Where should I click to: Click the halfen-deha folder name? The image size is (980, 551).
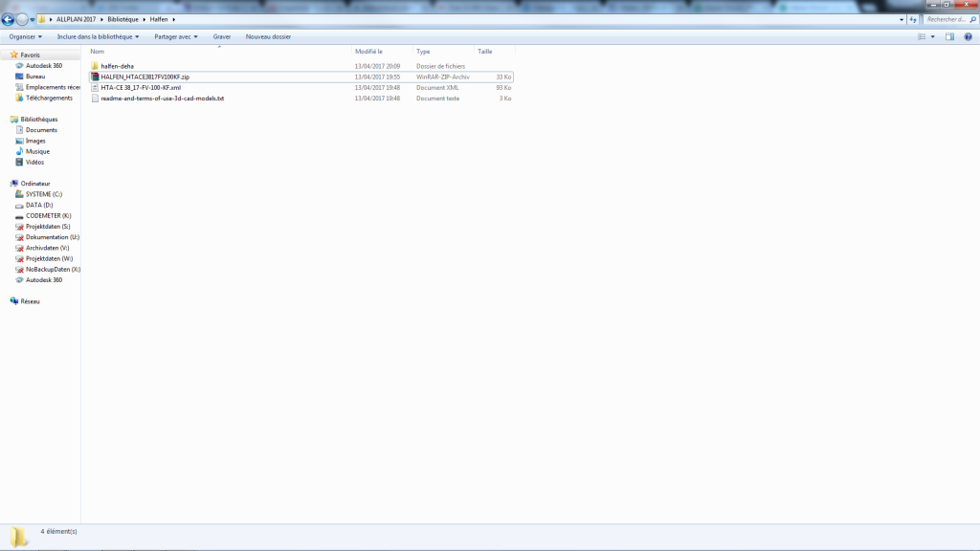click(117, 66)
